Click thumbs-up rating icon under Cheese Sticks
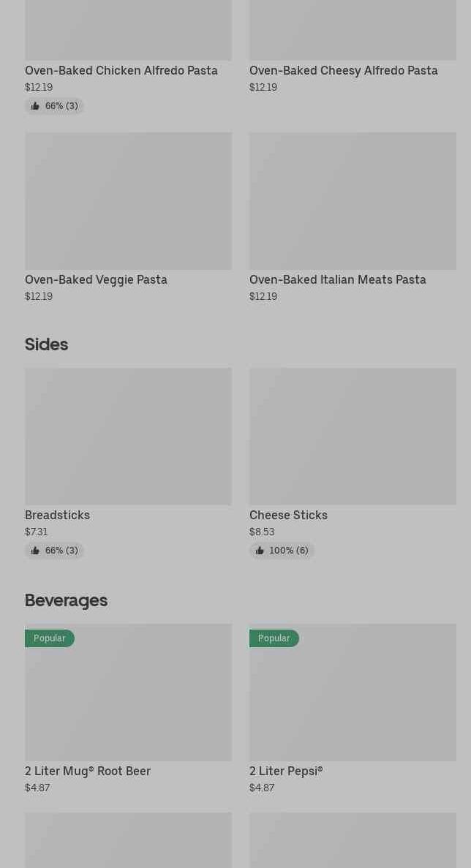Viewport: 471px width, 868px height. tap(260, 551)
